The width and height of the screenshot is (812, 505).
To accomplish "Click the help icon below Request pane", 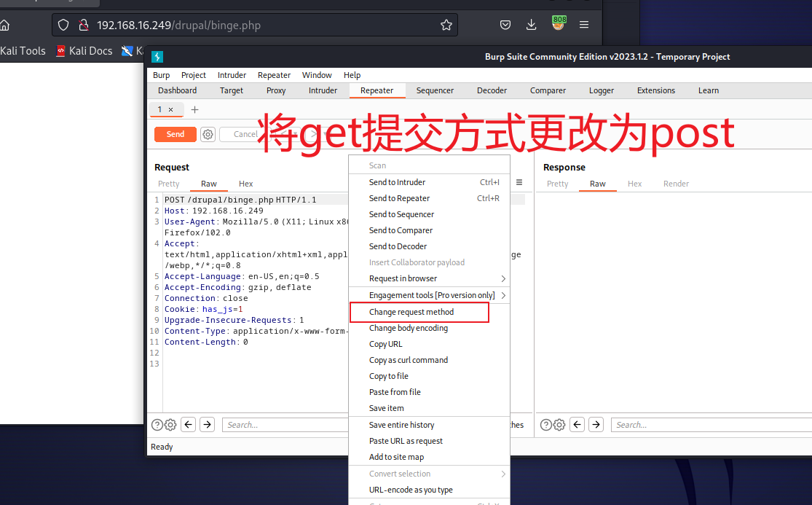I will coord(157,425).
